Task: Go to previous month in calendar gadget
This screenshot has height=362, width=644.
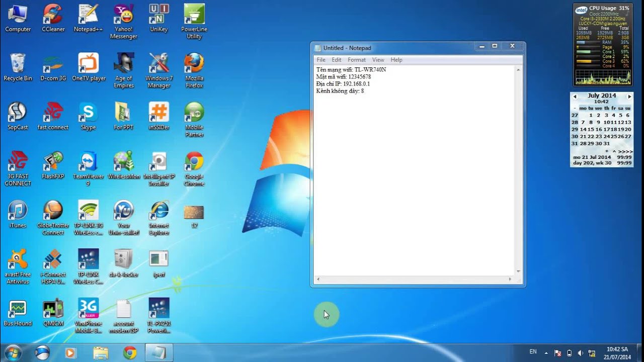Action: point(575,96)
